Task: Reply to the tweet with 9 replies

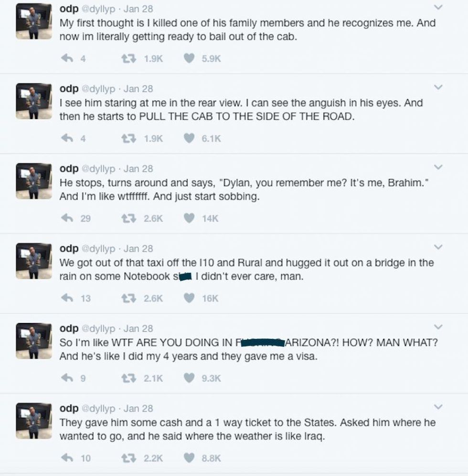Action: [67, 378]
